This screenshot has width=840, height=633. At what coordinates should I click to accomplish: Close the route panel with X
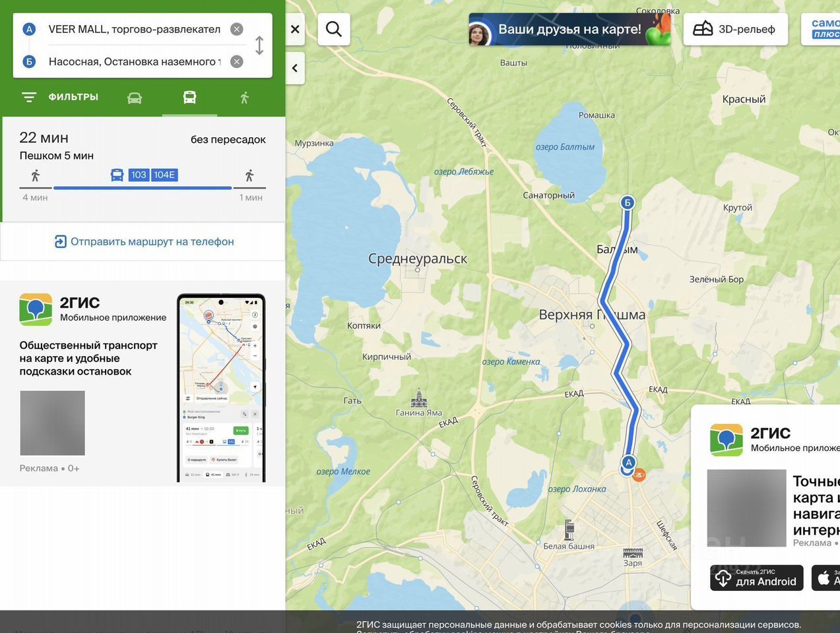[x=295, y=29]
